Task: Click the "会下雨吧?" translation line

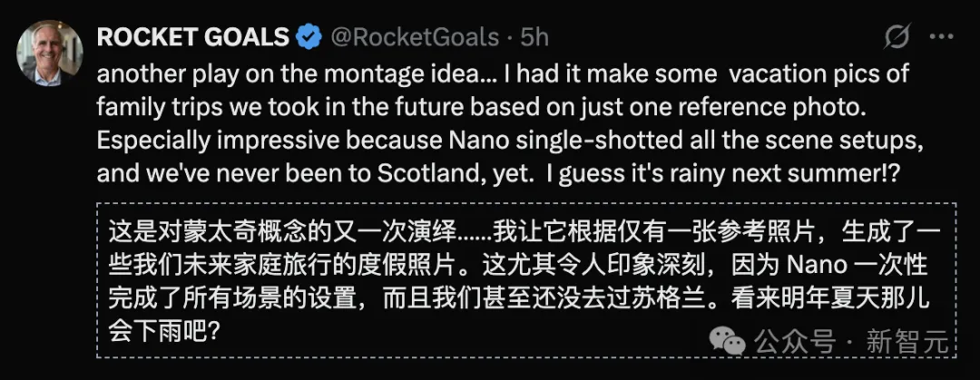Action: click(x=163, y=332)
